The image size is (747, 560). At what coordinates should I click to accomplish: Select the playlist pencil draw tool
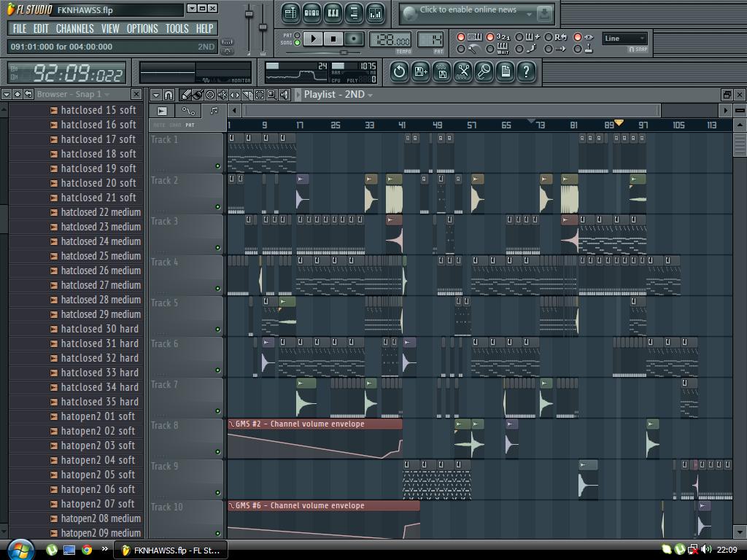(186, 95)
